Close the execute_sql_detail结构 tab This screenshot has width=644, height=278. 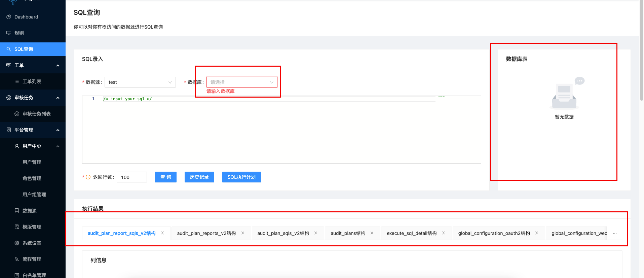(x=444, y=233)
